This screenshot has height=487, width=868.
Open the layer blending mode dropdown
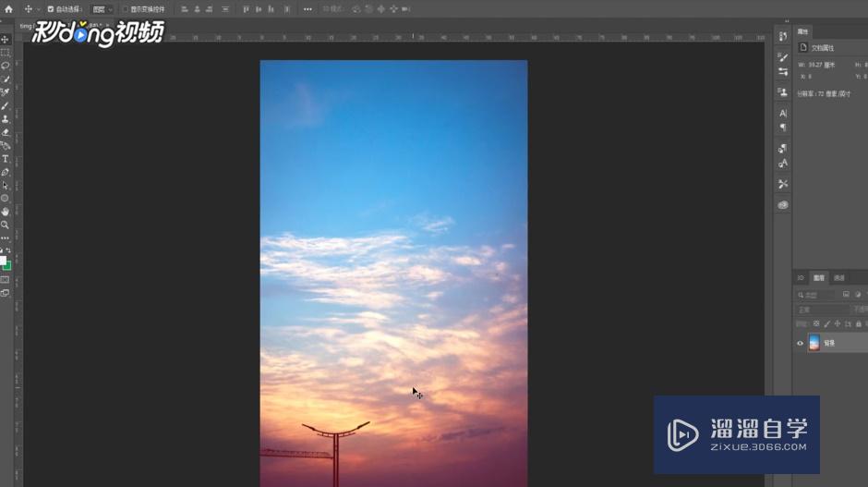[x=822, y=310]
